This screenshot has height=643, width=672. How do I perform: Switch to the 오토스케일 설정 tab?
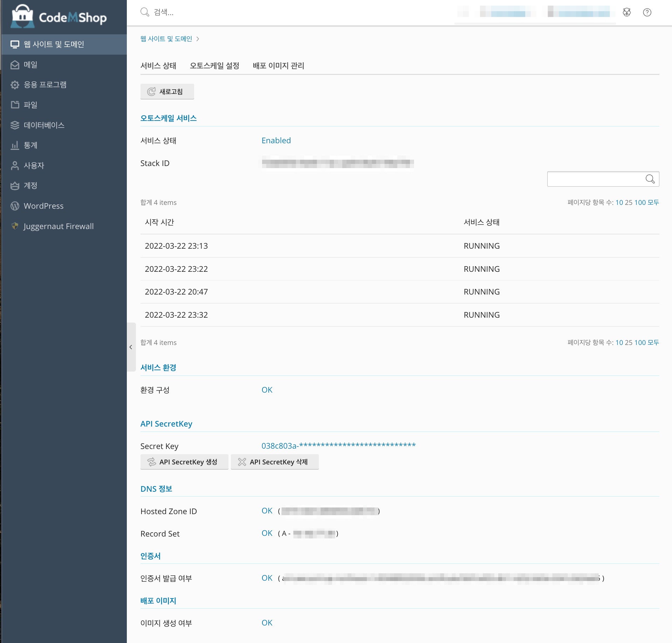pyautogui.click(x=214, y=65)
